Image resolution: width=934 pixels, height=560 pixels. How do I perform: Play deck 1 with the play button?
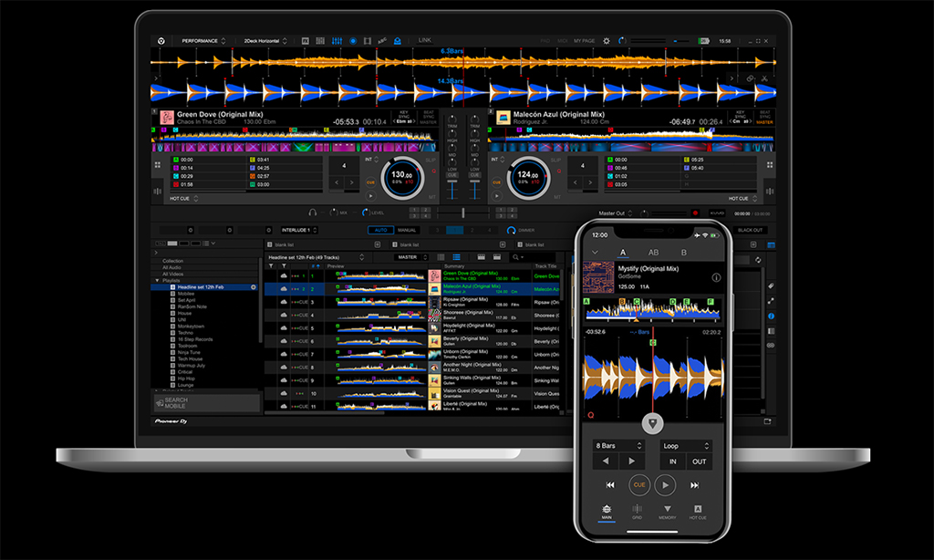click(370, 195)
